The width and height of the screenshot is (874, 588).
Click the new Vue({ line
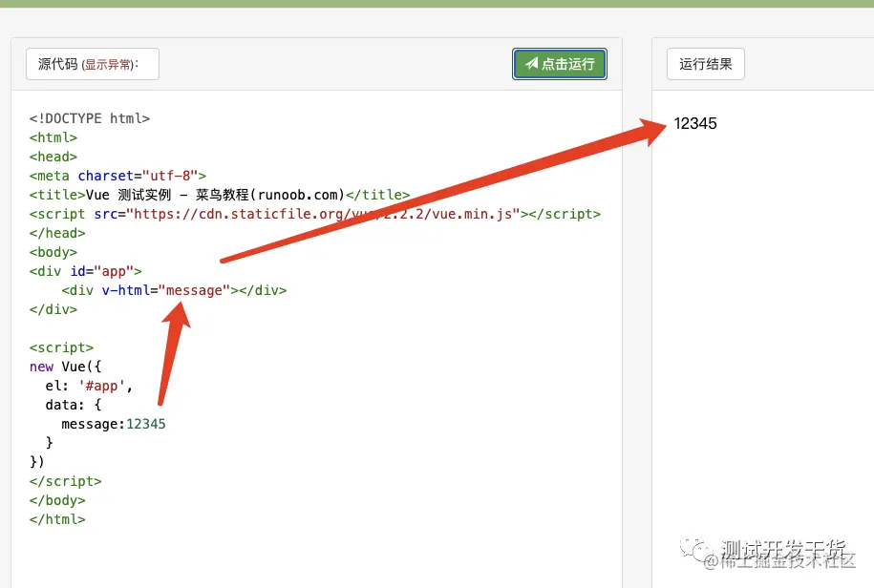65,367
